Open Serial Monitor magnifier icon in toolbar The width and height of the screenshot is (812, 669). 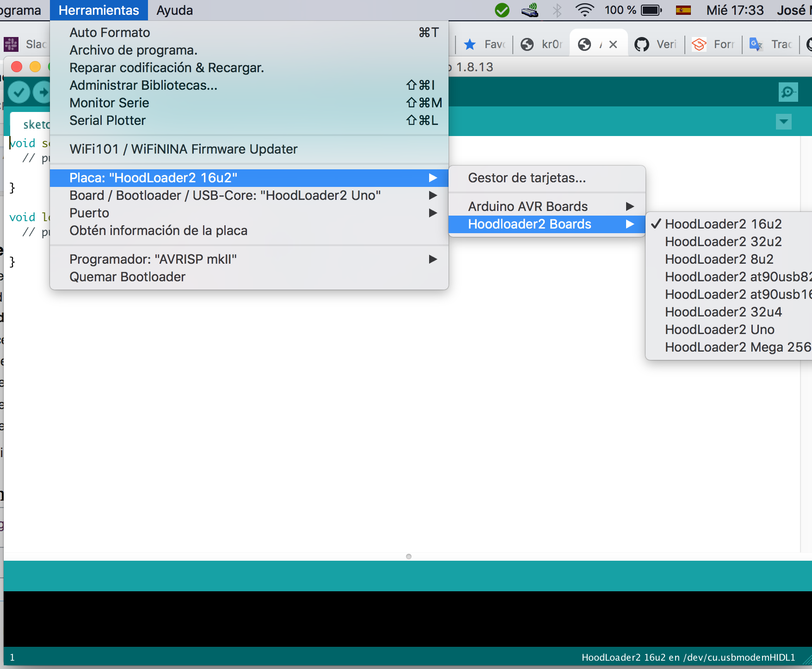[788, 92]
